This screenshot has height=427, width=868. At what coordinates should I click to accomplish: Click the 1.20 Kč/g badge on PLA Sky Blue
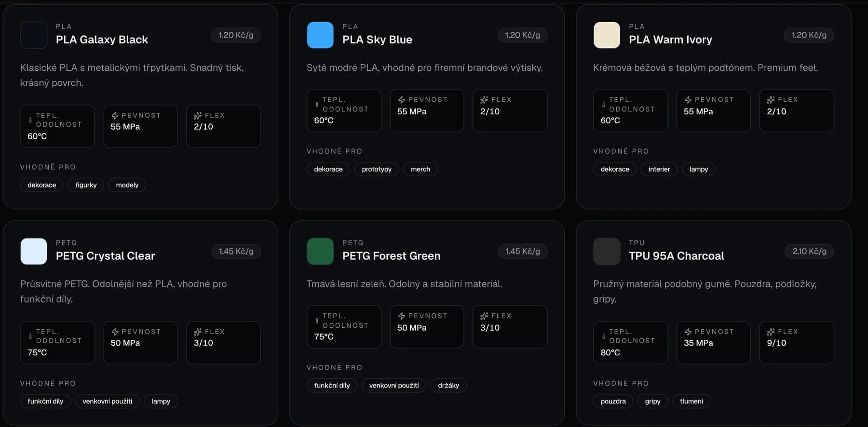tap(523, 35)
